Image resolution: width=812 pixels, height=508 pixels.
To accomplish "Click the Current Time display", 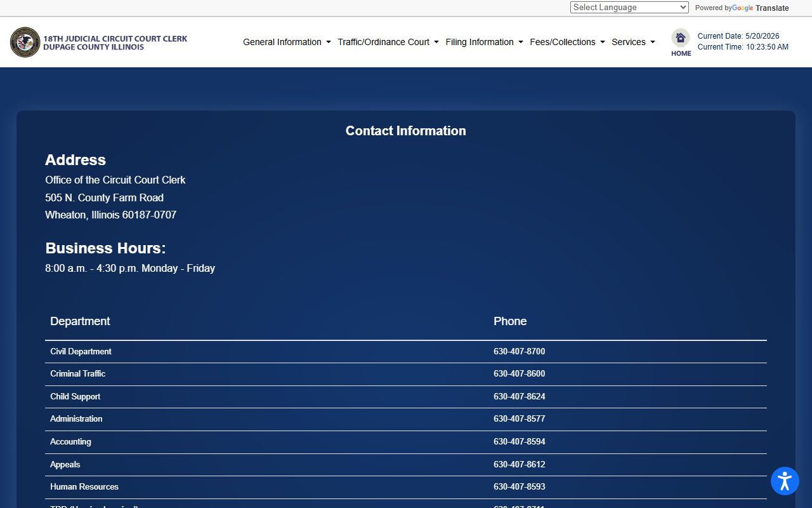I will point(743,47).
